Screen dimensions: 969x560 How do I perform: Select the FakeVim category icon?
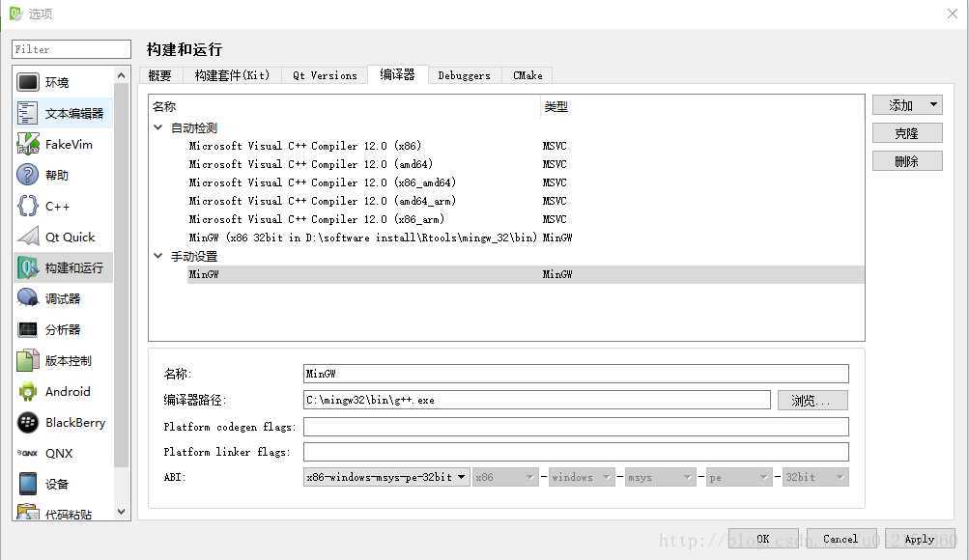coord(27,144)
